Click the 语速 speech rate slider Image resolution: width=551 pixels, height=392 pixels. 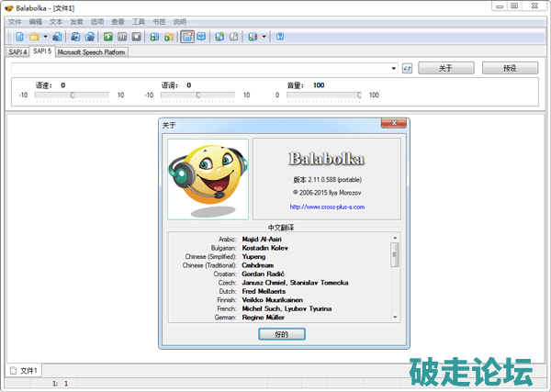pyautogui.click(x=73, y=95)
